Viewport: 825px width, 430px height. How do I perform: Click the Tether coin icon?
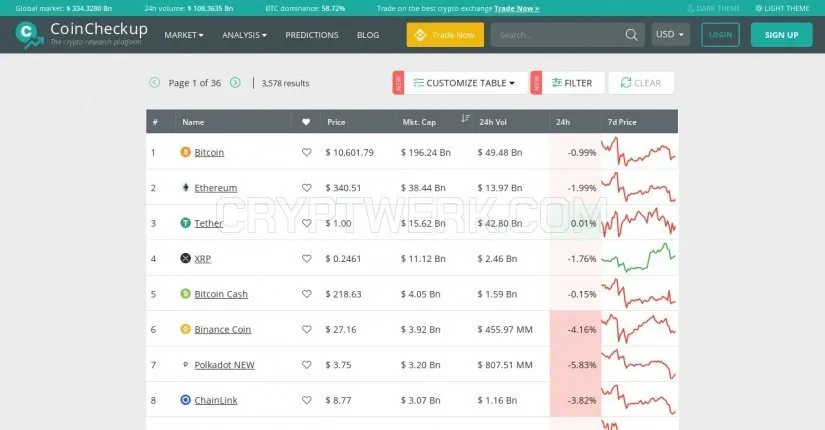tap(185, 223)
